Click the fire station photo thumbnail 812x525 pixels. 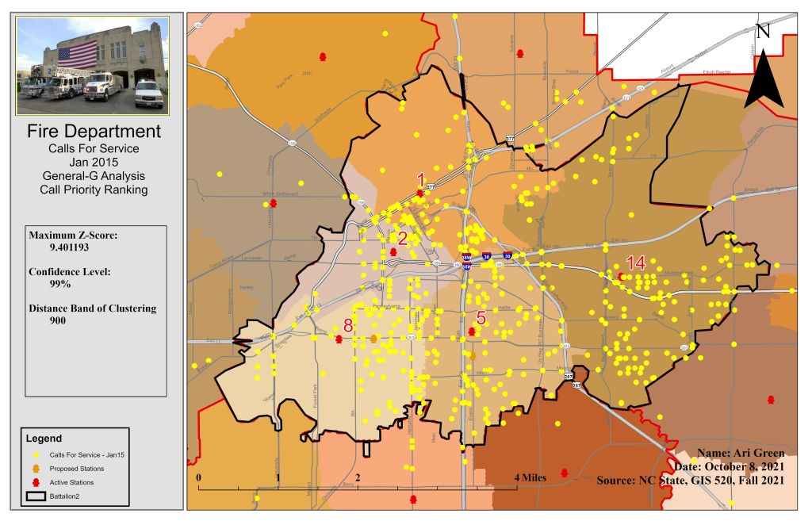93,66
